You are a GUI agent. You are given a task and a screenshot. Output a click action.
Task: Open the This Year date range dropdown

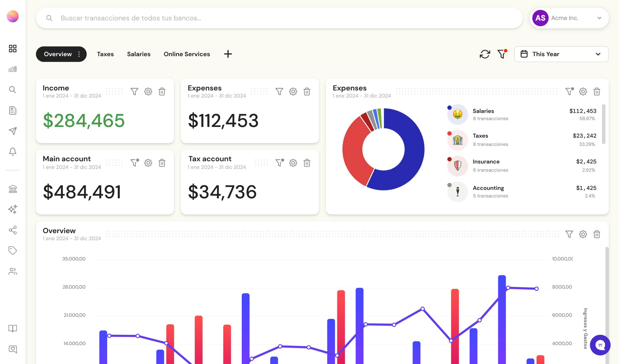[x=561, y=54]
